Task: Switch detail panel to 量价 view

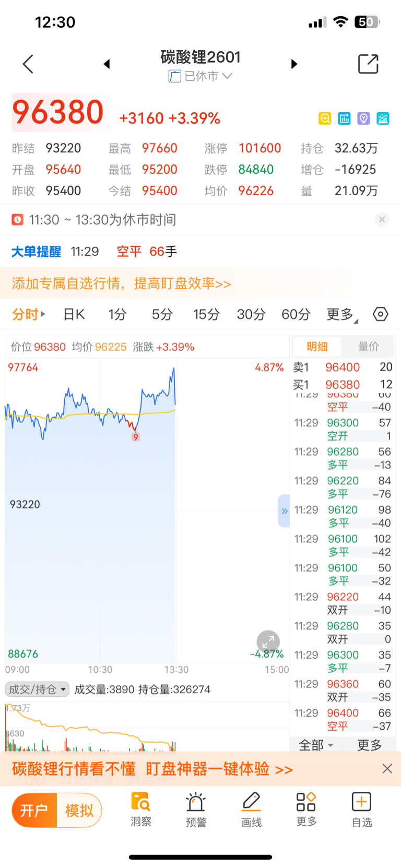Action: (x=368, y=347)
